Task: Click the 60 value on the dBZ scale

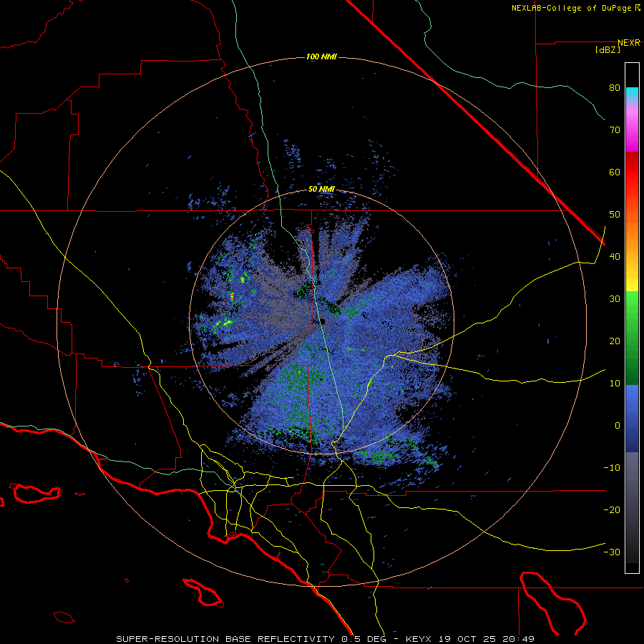Action: pyautogui.click(x=615, y=172)
